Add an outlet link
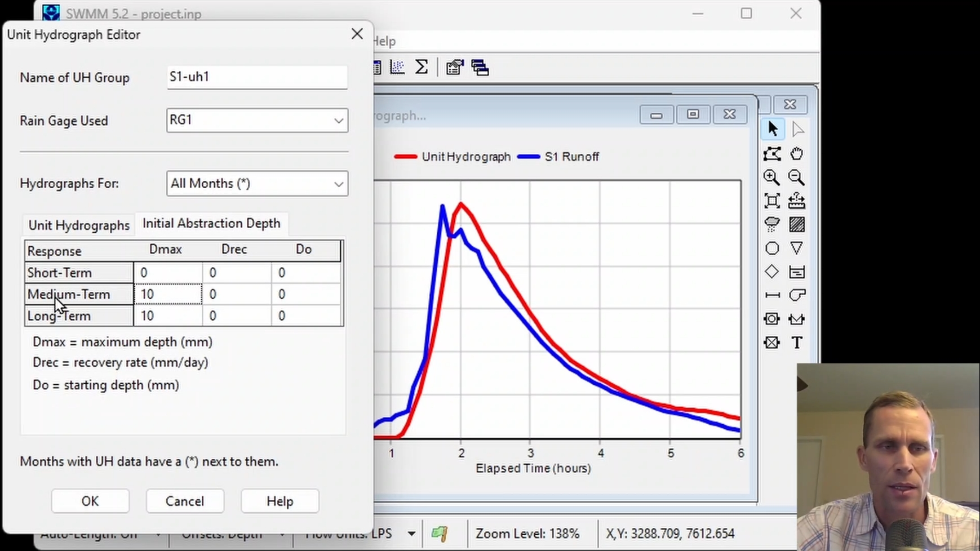 coord(772,343)
